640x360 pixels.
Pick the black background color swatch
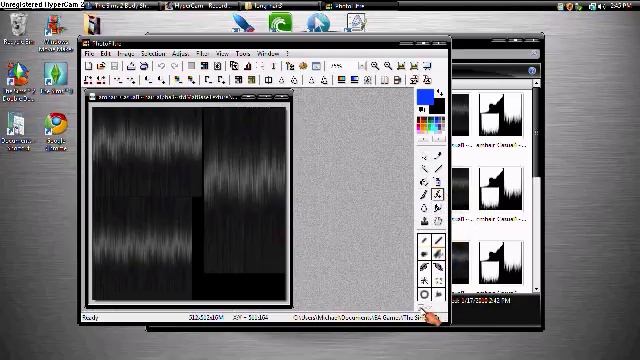pyautogui.click(x=439, y=107)
